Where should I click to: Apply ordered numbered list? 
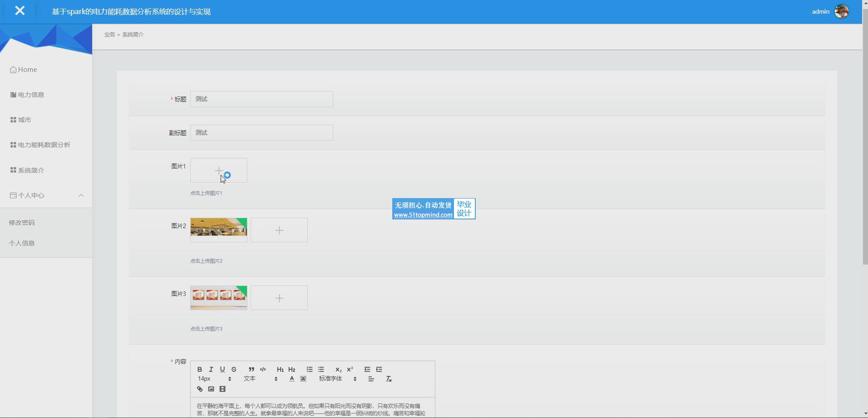pos(310,369)
